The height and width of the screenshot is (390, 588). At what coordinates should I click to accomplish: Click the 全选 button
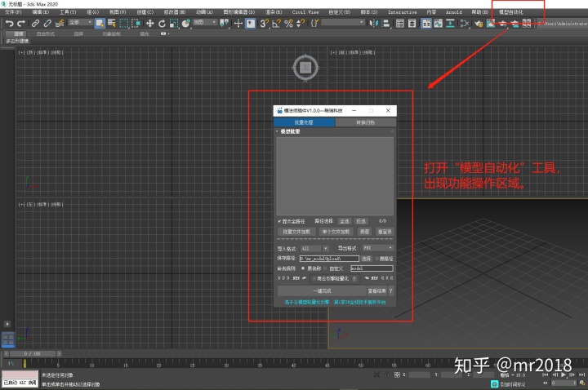[345, 221]
